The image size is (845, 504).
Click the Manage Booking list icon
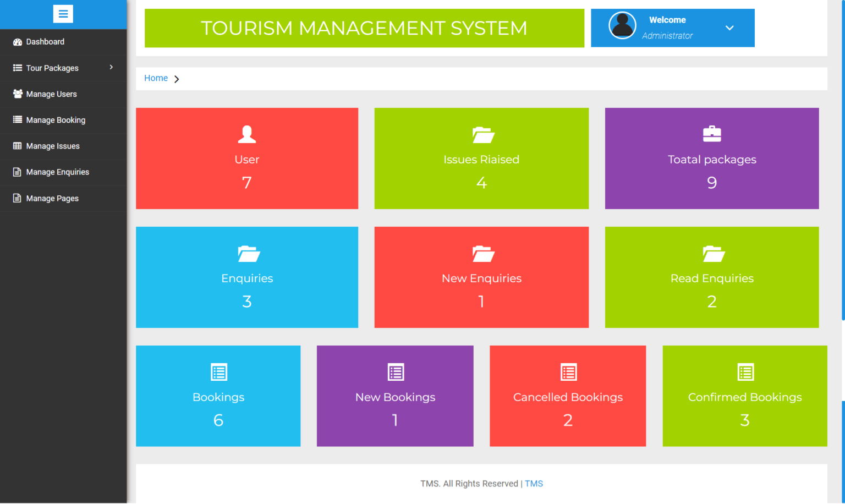point(18,119)
